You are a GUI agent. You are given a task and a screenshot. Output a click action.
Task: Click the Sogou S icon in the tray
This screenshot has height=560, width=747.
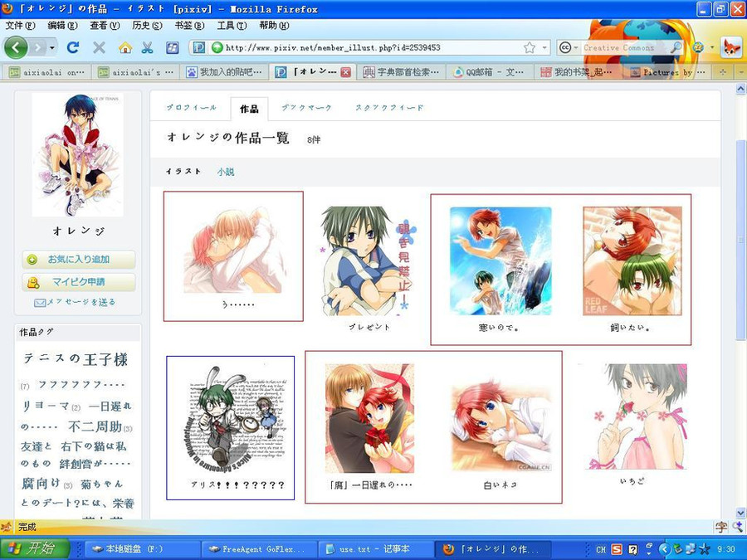point(617,549)
